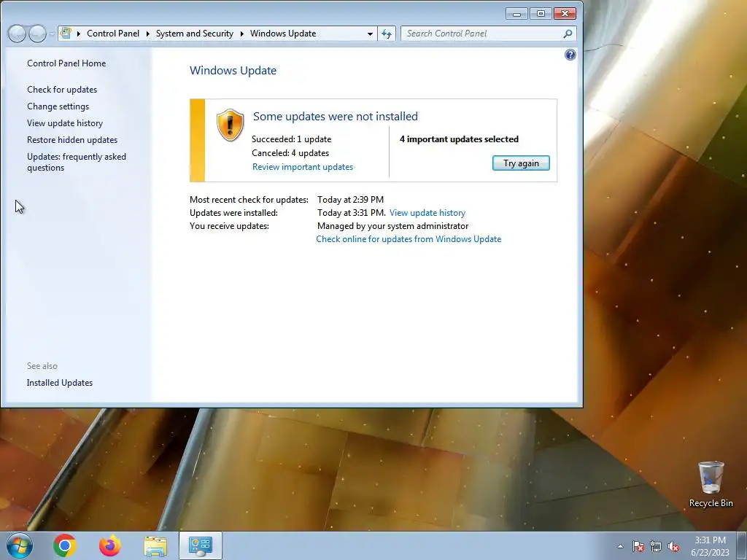The height and width of the screenshot is (560, 747).
Task: Open Control Panel Home link
Action: click(66, 63)
